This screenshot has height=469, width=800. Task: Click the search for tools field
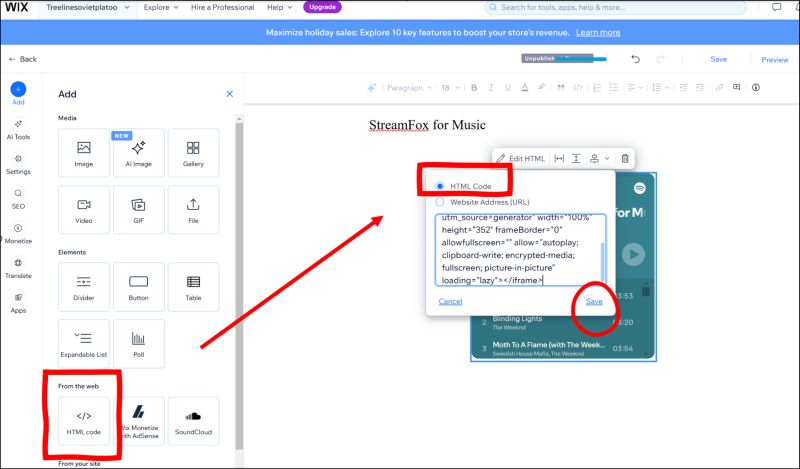616,8
